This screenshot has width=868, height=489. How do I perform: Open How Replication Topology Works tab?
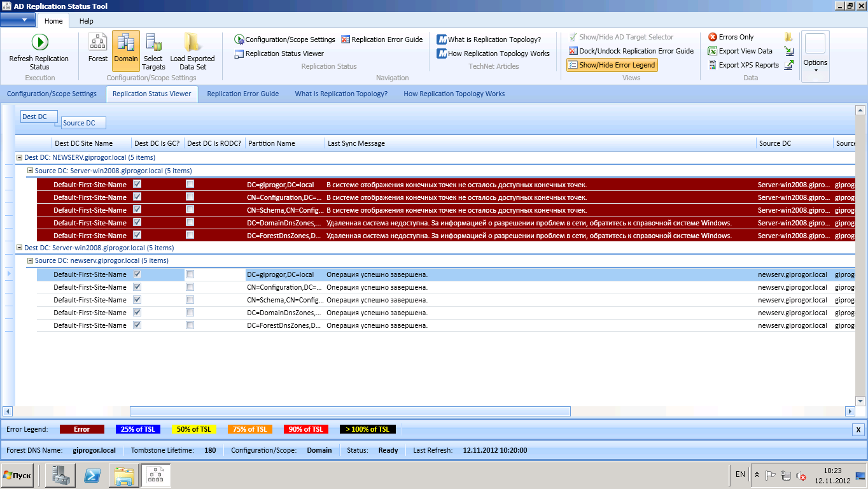coord(454,94)
